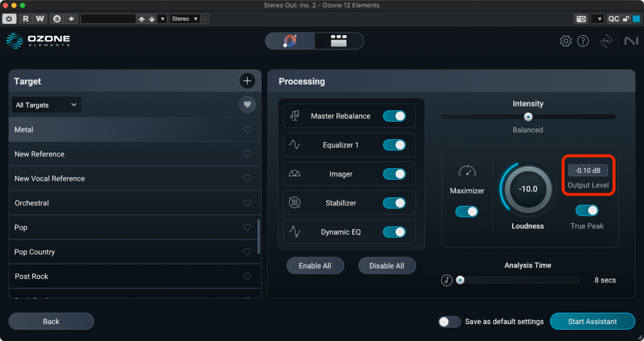Click the plugin power bypass button
644x341 pixels.
coord(10,19)
